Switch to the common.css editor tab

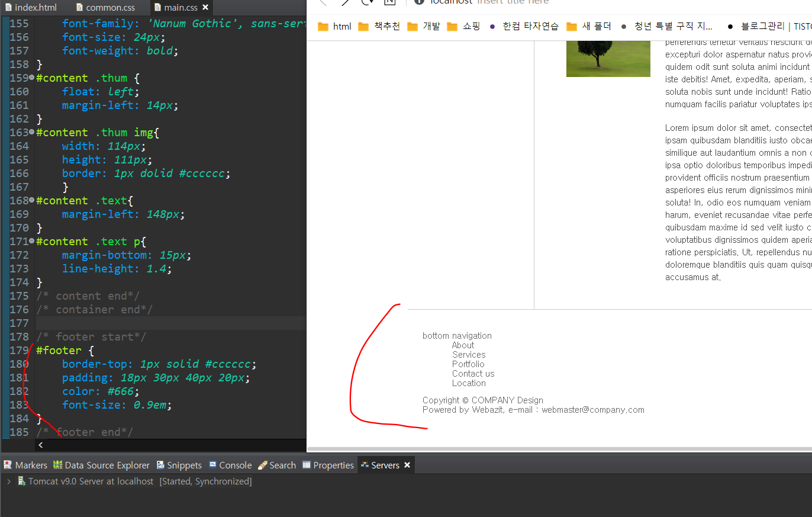tap(105, 8)
